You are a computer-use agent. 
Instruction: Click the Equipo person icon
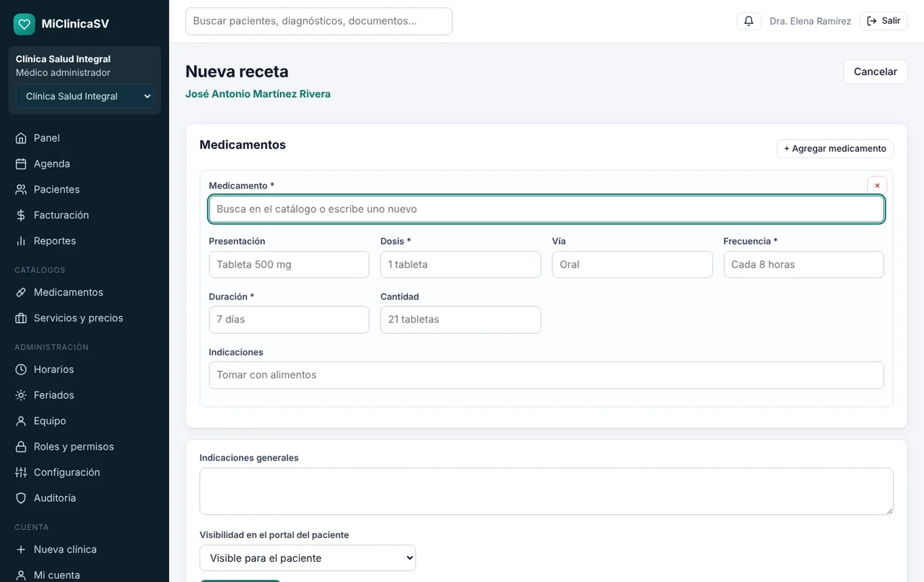21,421
